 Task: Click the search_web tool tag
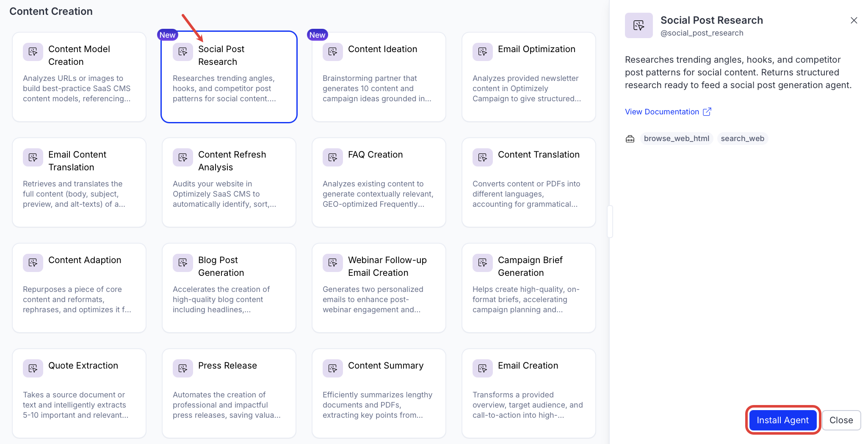click(742, 139)
